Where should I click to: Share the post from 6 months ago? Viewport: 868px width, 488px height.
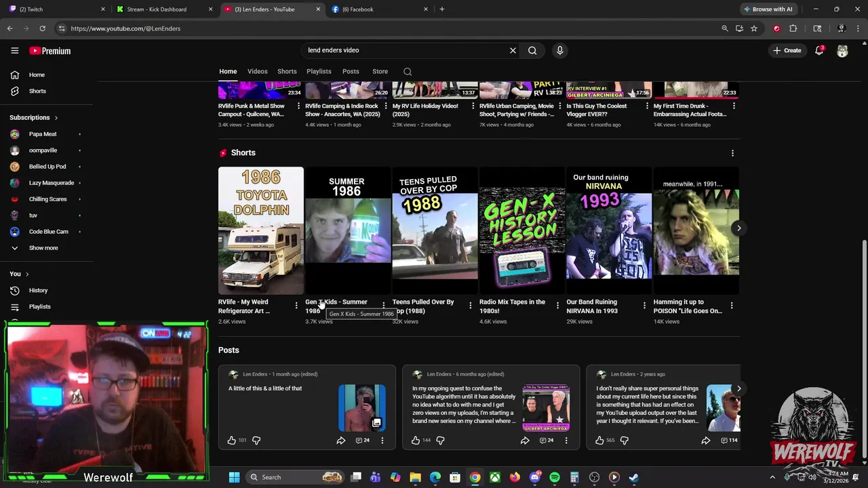(525, 441)
